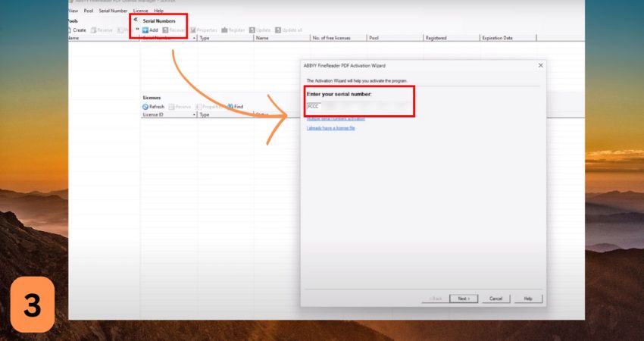Click the Next button in Activation Wizard

tap(464, 299)
